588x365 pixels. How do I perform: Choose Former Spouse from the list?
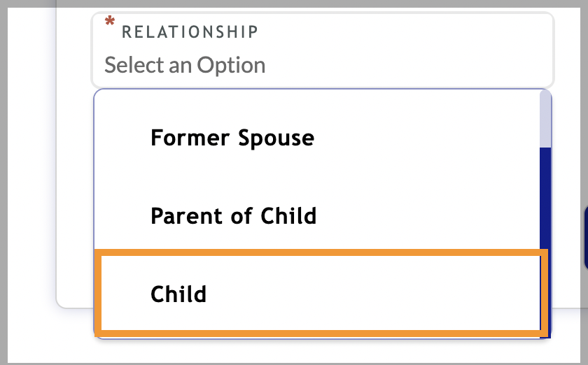click(x=232, y=138)
